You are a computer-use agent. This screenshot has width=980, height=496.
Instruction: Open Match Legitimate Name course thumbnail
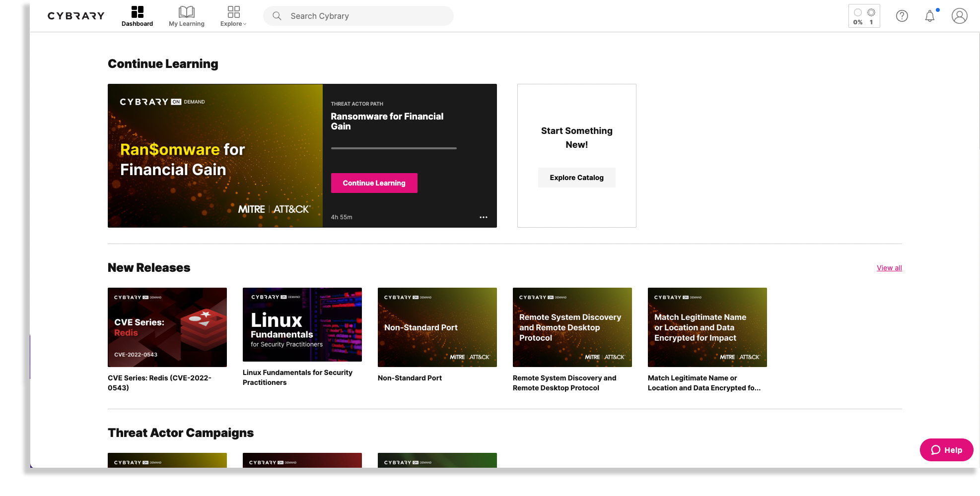click(x=707, y=327)
